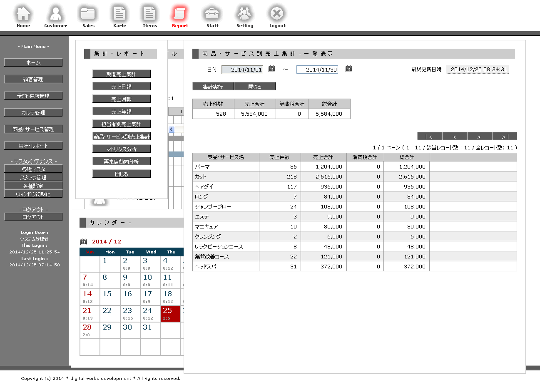Select リラクゼーションコース row name
Image resolution: width=540 pixels, height=392 pixels.
pos(219,247)
